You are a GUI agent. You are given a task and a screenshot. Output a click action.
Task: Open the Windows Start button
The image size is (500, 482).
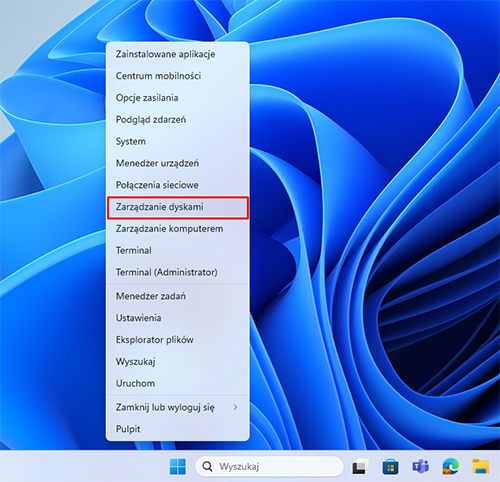(178, 466)
